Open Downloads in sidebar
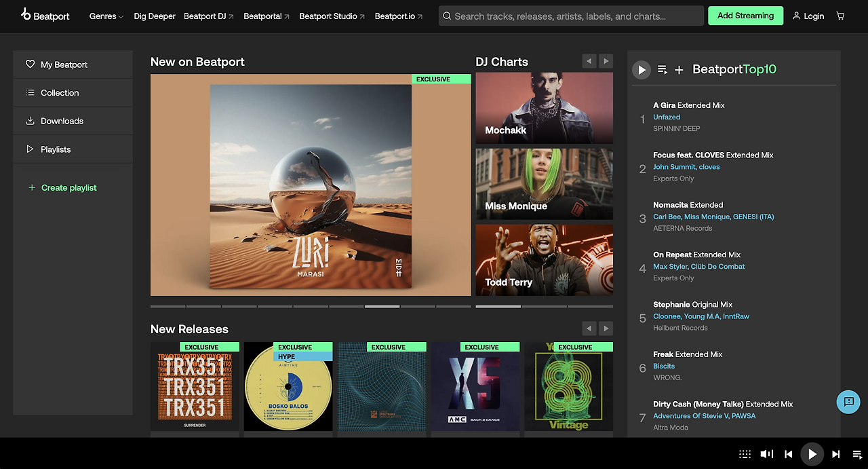 pos(73,121)
